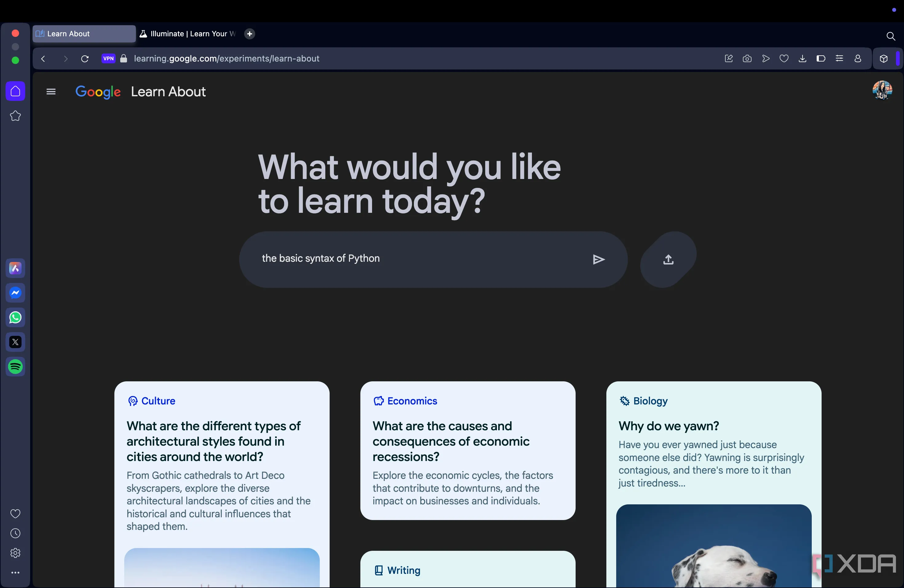This screenshot has width=904, height=588.
Task: Open the downloads icon
Action: [803, 58]
